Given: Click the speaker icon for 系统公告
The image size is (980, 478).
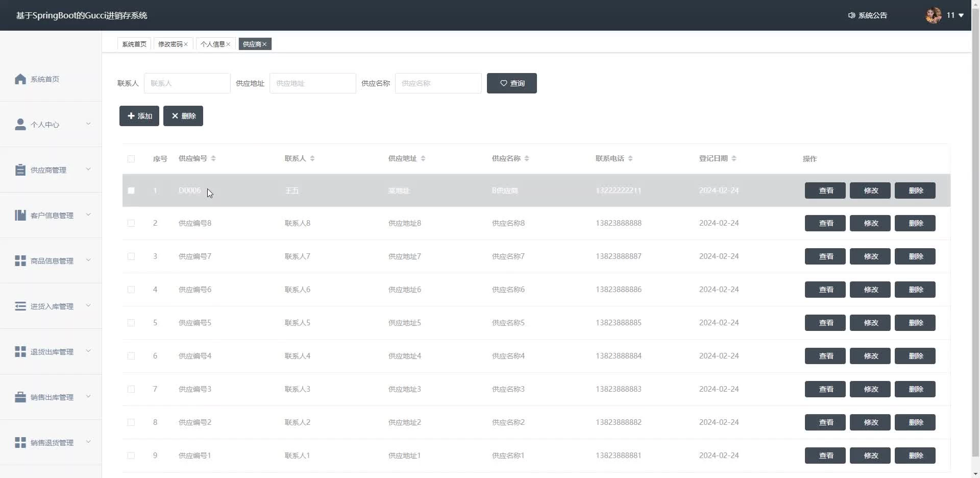Looking at the screenshot, I should [x=851, y=15].
